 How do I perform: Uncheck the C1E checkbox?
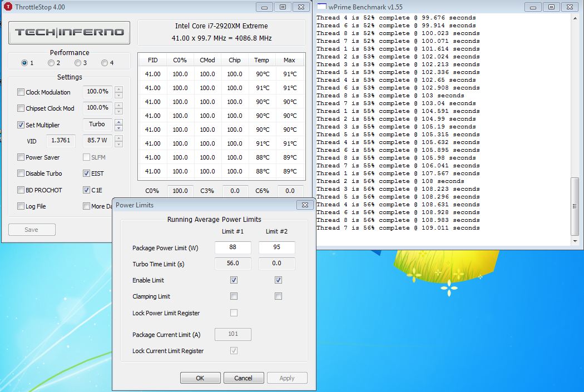[86, 190]
